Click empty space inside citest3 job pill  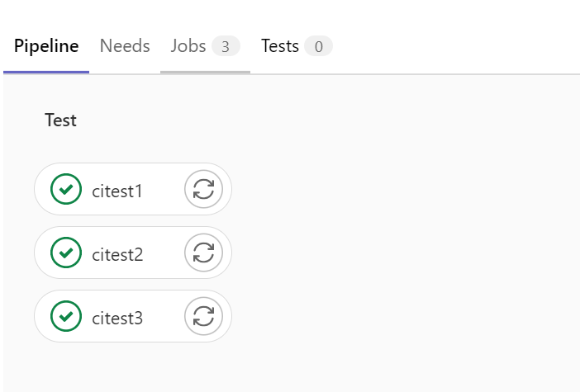[x=163, y=316]
